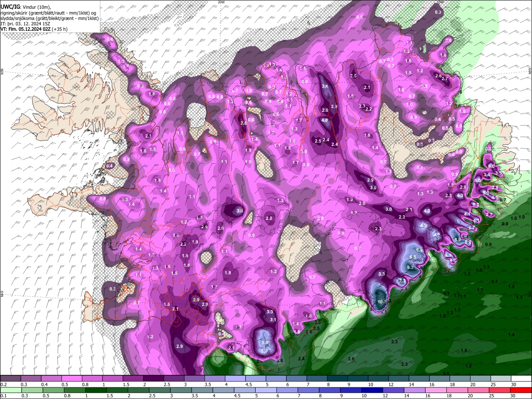Click the 6 periwinkle swatch, lower legend
The image size is (532, 399).
click(287, 390)
